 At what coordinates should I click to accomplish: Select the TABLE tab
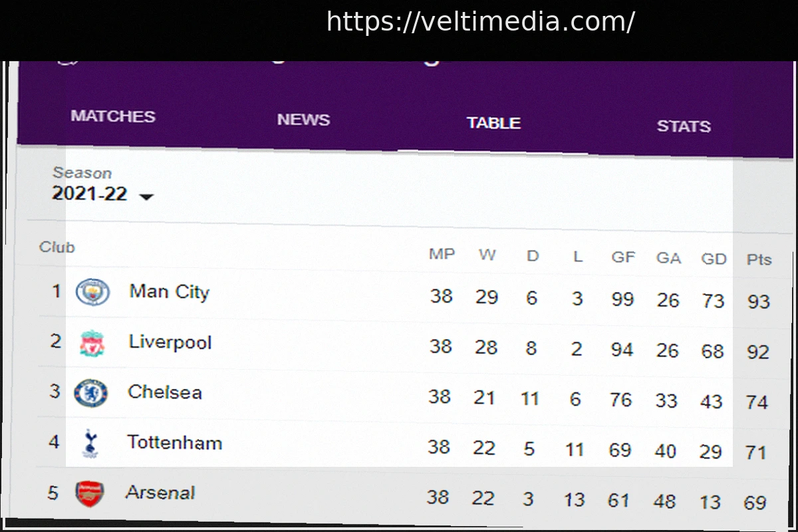tap(493, 123)
